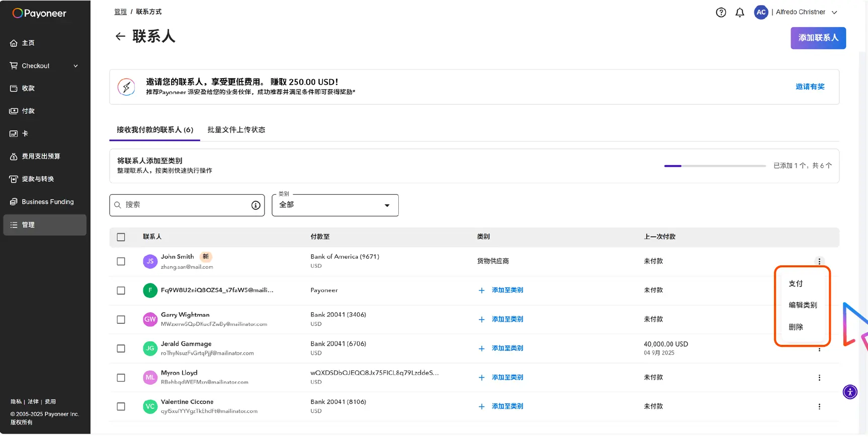Click the 邀请有奖 link
Image resolution: width=868 pixels, height=437 pixels.
(x=810, y=87)
